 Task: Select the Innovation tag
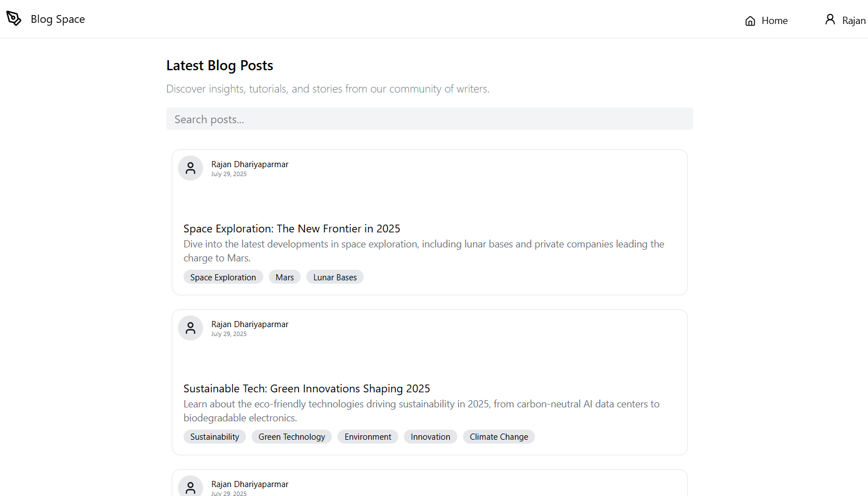point(431,437)
